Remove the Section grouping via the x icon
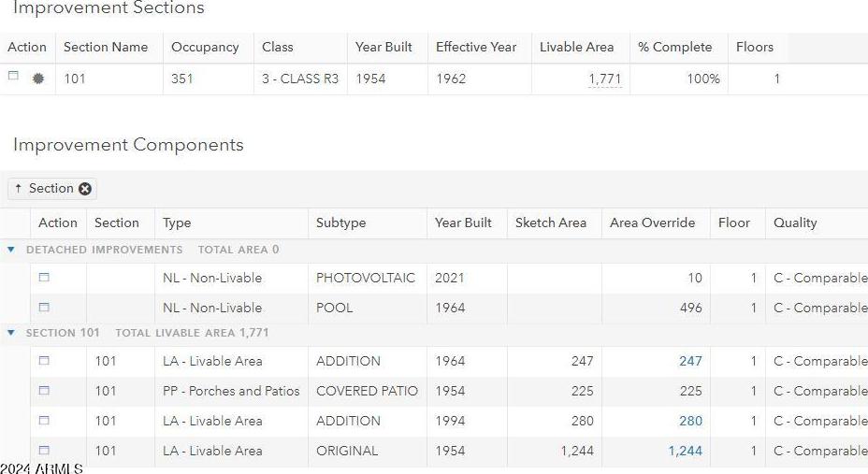This screenshot has height=474, width=868. tap(85, 189)
